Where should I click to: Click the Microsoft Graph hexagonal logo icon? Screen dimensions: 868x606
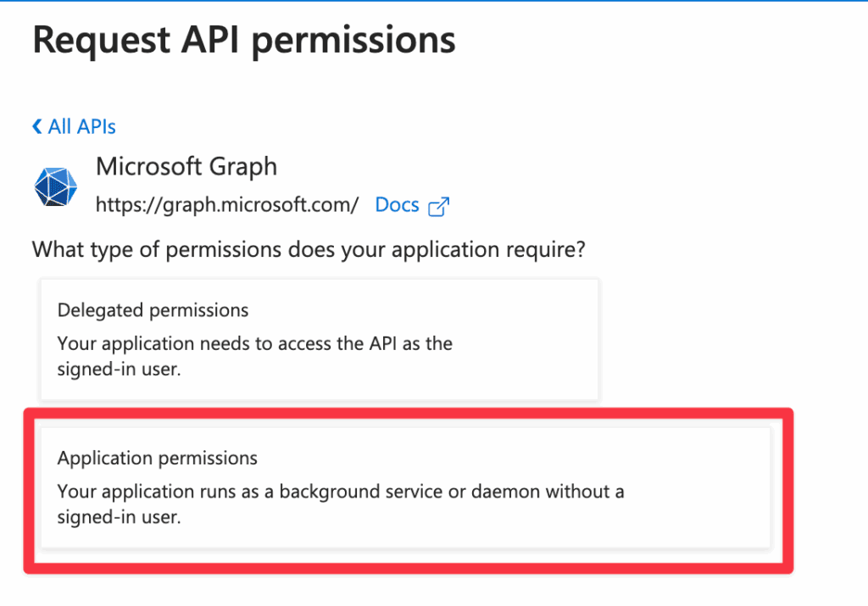click(55, 186)
